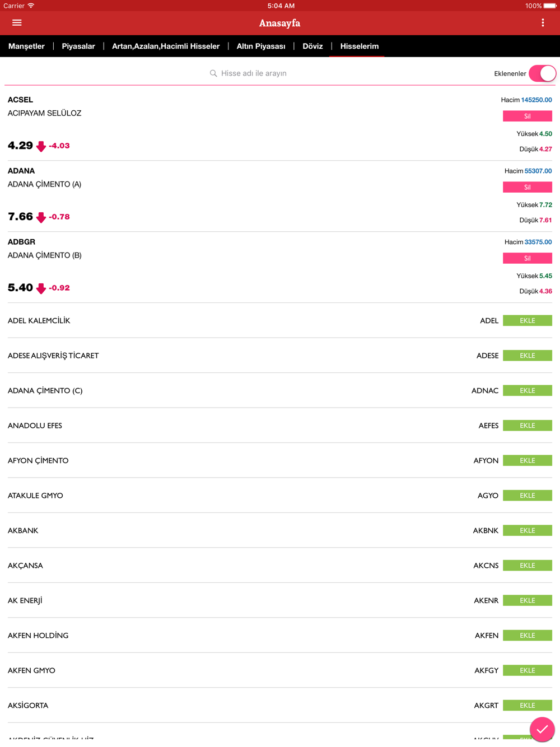Open the hamburger menu
Screen dimensions: 560x747
coord(17,23)
